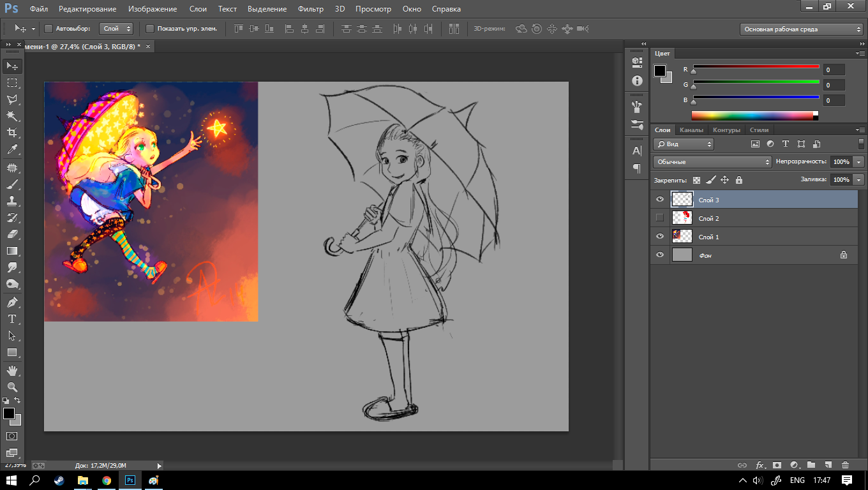Select the Path Selection tool
The width and height of the screenshot is (868, 490).
[x=12, y=336]
